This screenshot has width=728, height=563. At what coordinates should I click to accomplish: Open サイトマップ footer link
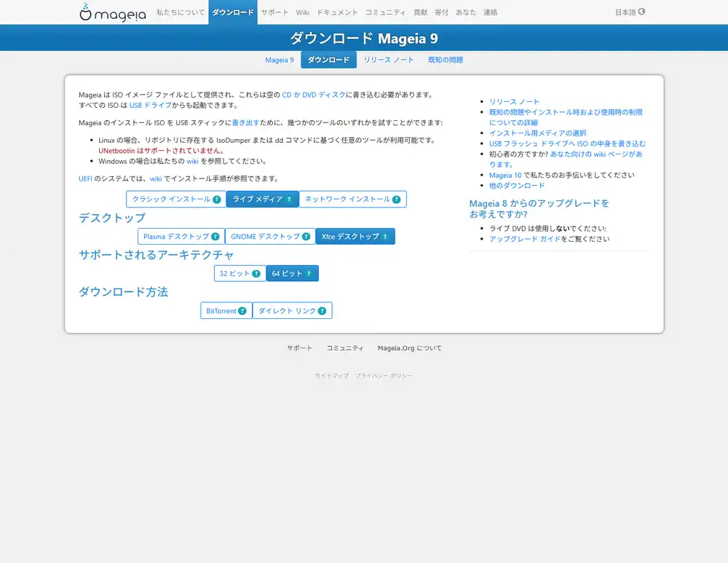pyautogui.click(x=332, y=376)
